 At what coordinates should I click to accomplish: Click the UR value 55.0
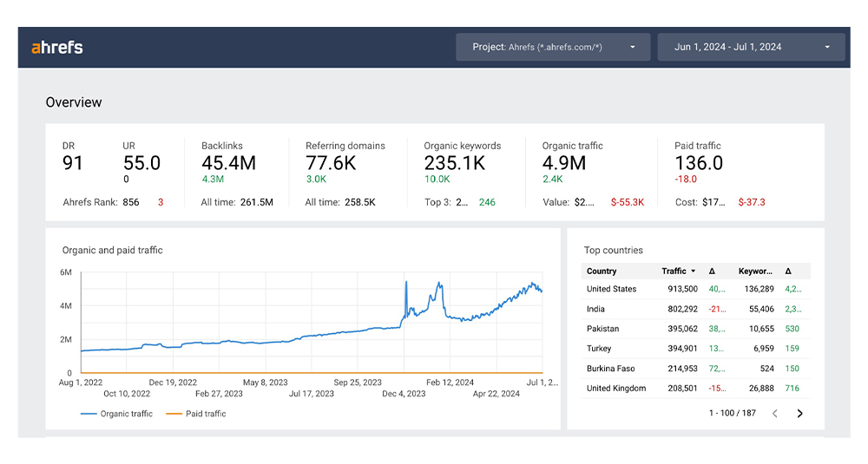141,163
